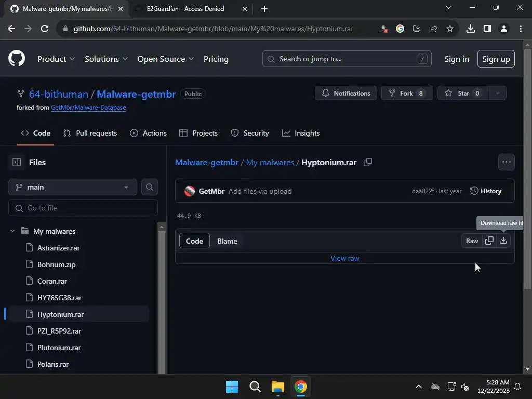
Task: Expand the Solutions menu
Action: coord(106,59)
